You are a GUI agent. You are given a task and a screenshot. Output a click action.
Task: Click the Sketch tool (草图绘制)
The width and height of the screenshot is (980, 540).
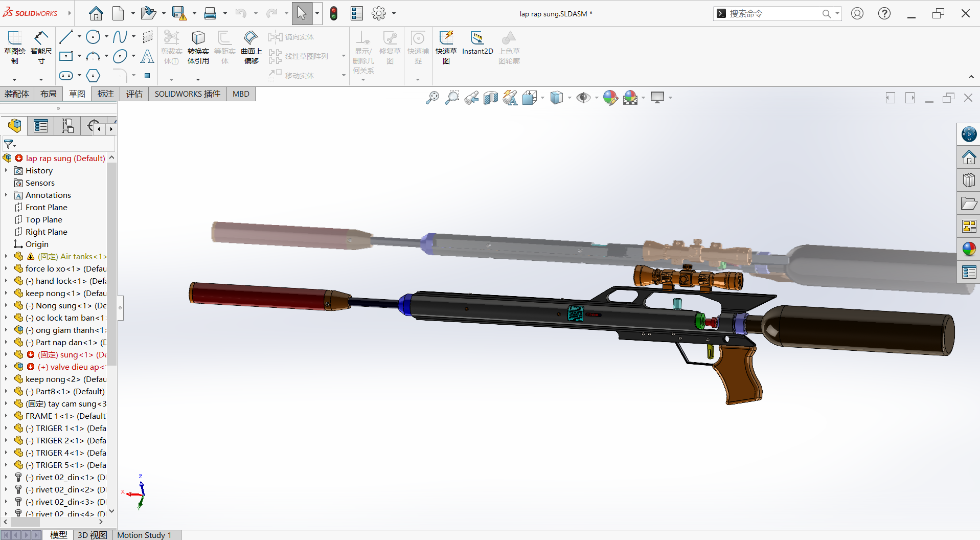(x=15, y=47)
